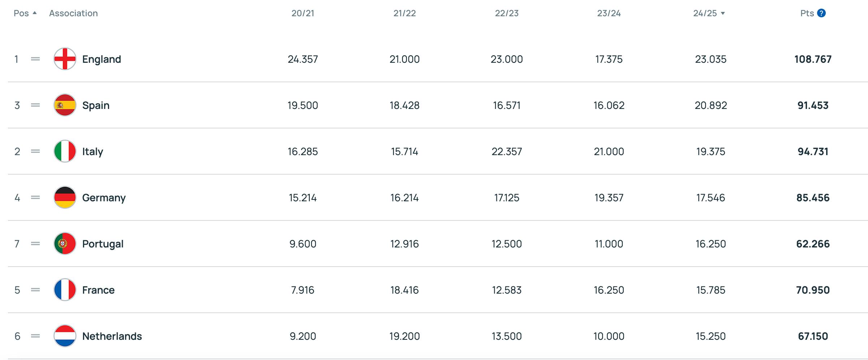This screenshot has width=868, height=360.
Task: Select the 21/22 column header
Action: pyautogui.click(x=404, y=13)
